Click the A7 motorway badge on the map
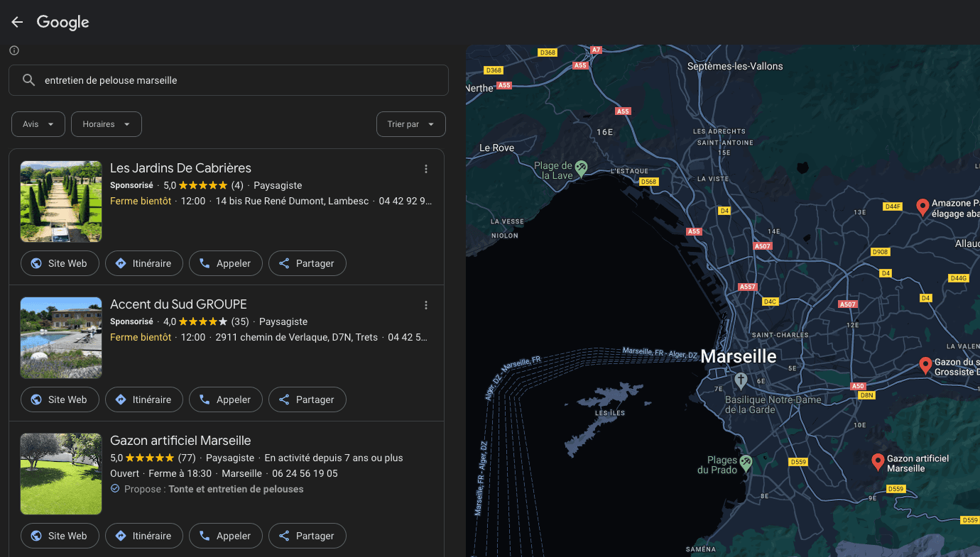This screenshot has width=980, height=557. pos(596,50)
